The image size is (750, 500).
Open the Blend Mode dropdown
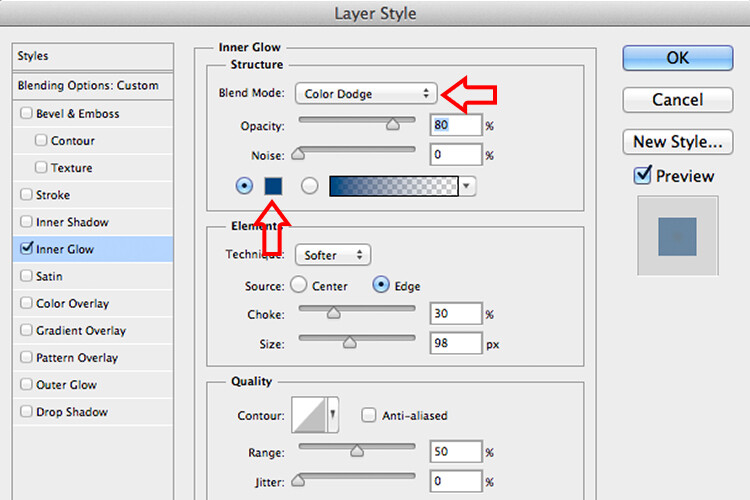coord(367,94)
